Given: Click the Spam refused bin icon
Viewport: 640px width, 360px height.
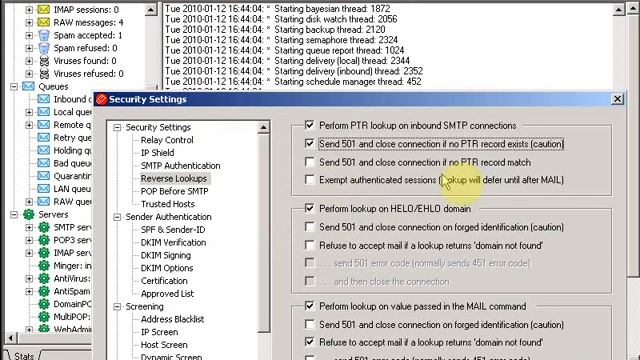Looking at the screenshot, I should point(44,48).
